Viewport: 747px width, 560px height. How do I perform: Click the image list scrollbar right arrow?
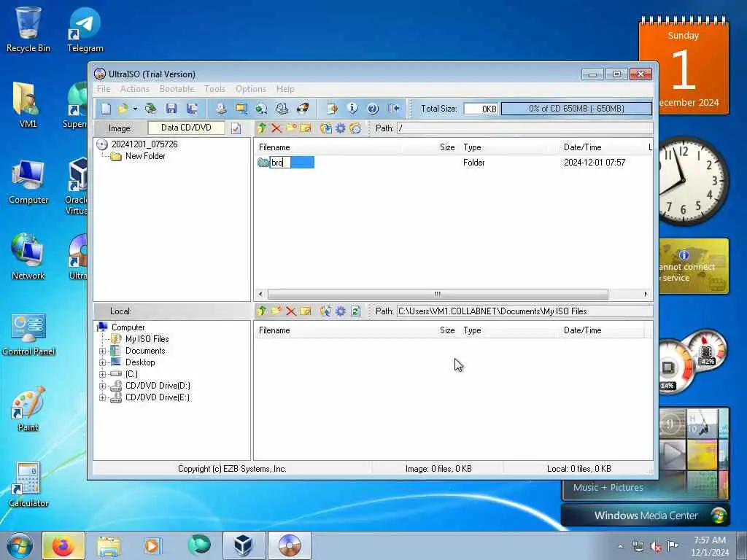point(646,294)
